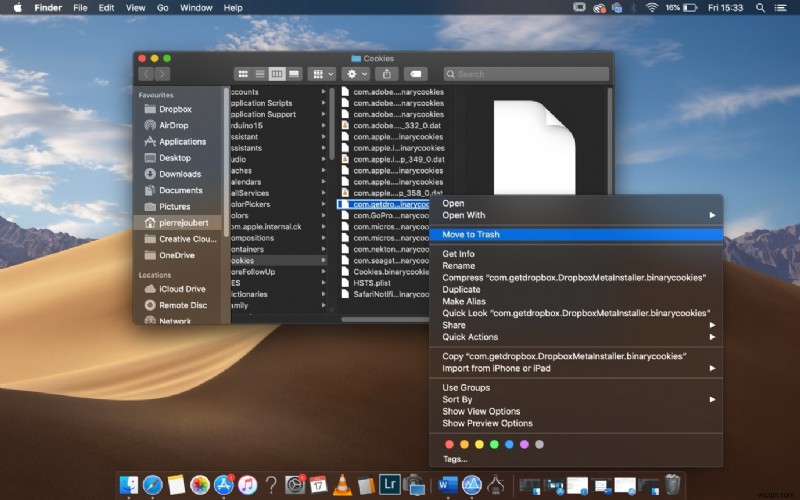Choose Get Info in context menu
The width and height of the screenshot is (800, 500).
point(576,254)
